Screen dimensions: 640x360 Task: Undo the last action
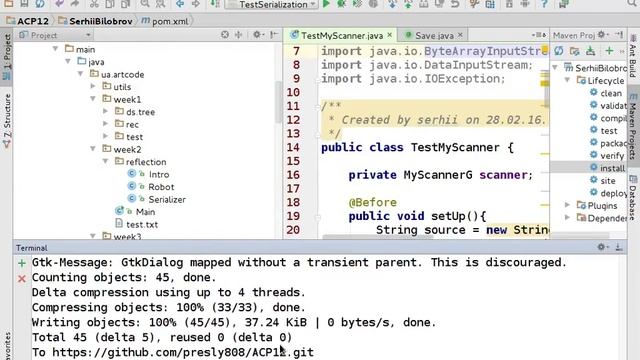coord(59,4)
